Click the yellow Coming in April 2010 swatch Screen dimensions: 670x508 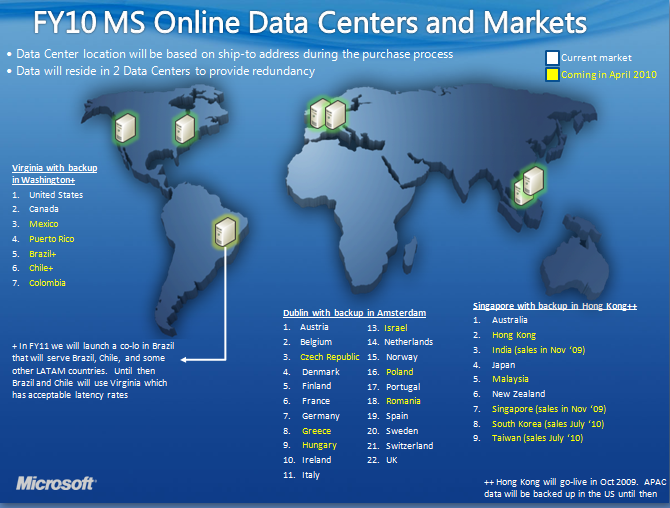[x=552, y=74]
